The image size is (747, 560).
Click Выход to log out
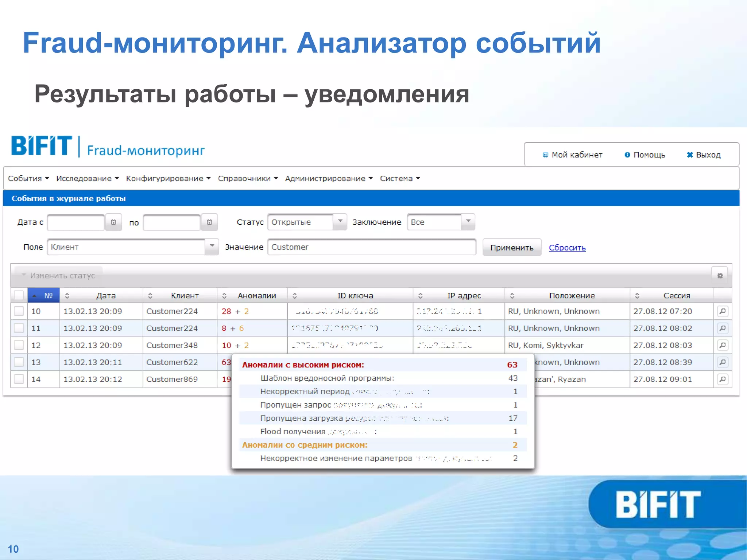pos(704,155)
